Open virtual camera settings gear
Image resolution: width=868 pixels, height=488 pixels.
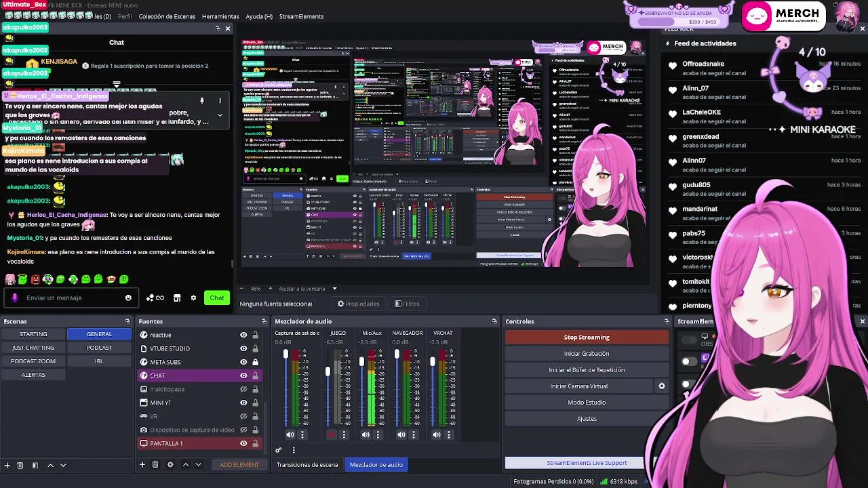click(662, 386)
